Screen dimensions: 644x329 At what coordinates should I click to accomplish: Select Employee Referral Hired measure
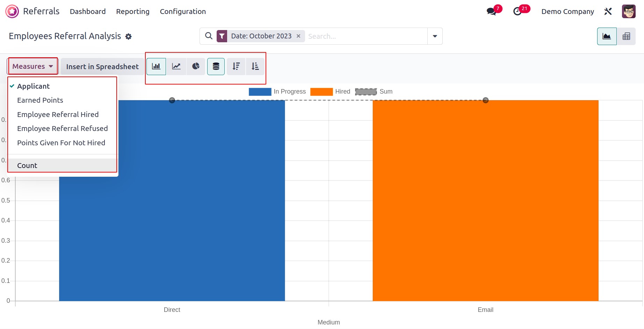(62, 115)
